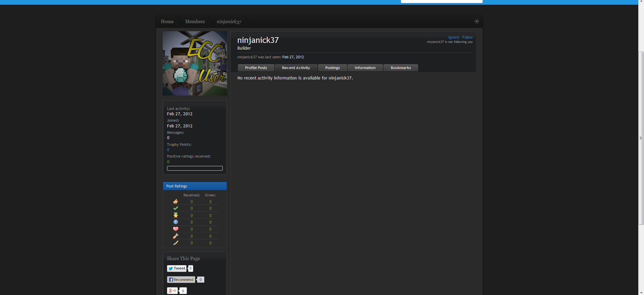Click the Builder user title
The width and height of the screenshot is (644, 295).
pyautogui.click(x=244, y=48)
